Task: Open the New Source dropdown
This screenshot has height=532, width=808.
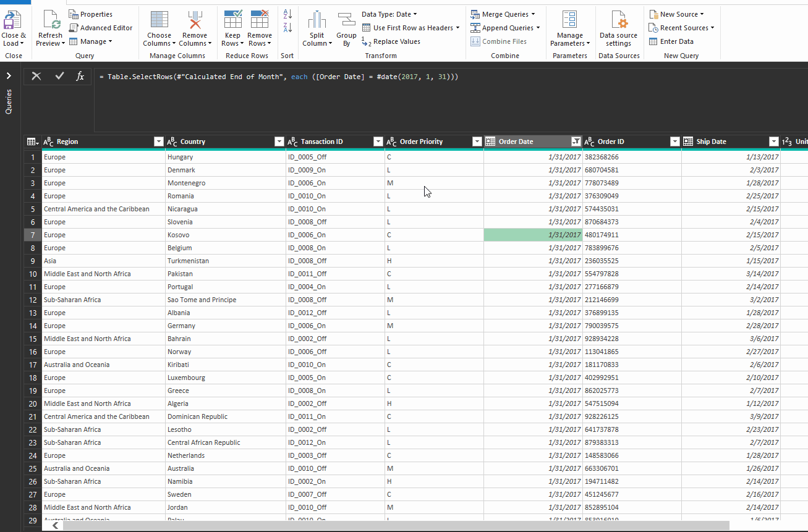Action: (676, 14)
